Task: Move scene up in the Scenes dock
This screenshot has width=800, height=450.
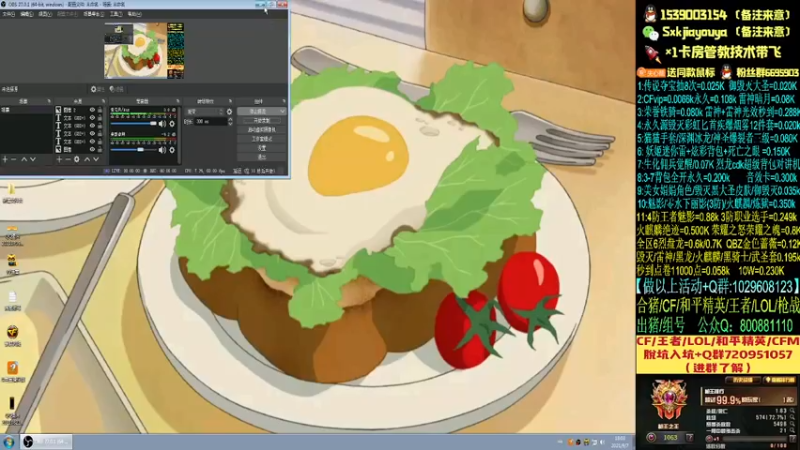Action: [23, 160]
